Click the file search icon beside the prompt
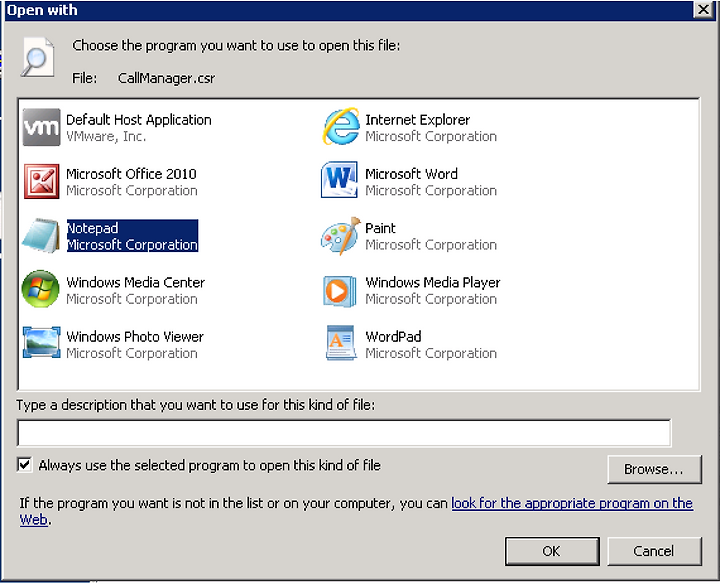 pyautogui.click(x=37, y=57)
